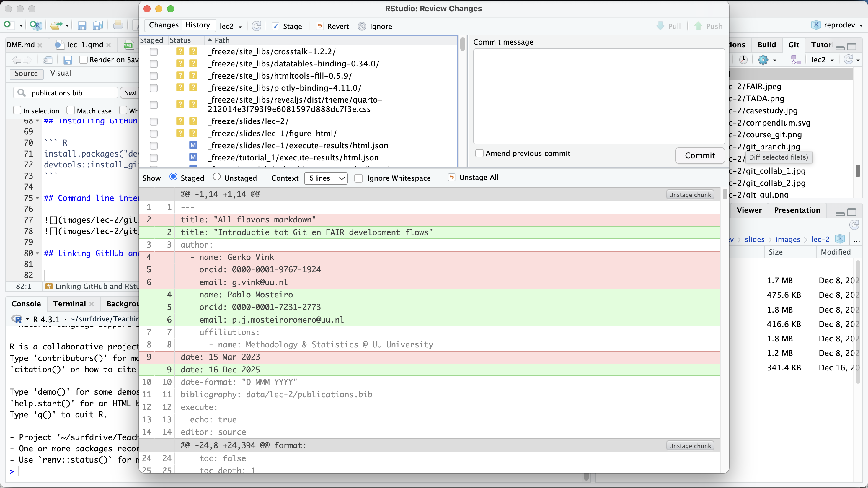
Task: Click the Git pane refresh icon
Action: (x=849, y=60)
